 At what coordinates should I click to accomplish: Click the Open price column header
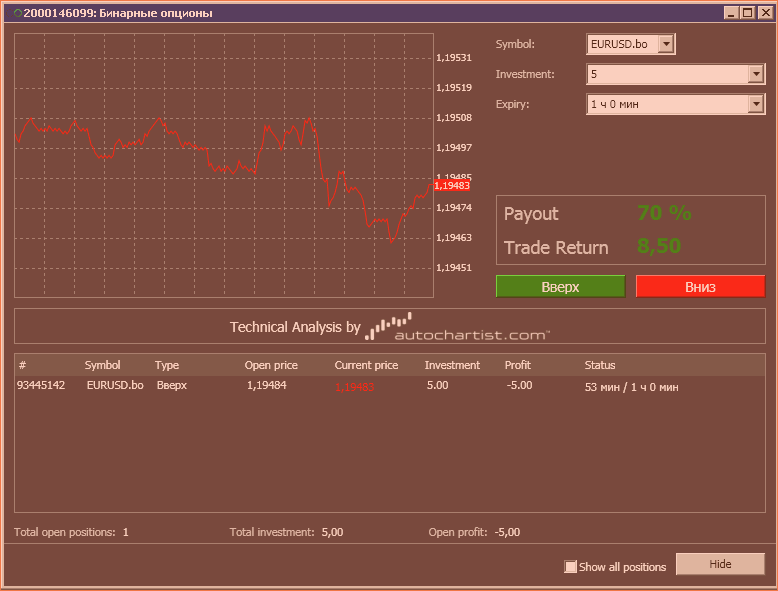click(271, 366)
